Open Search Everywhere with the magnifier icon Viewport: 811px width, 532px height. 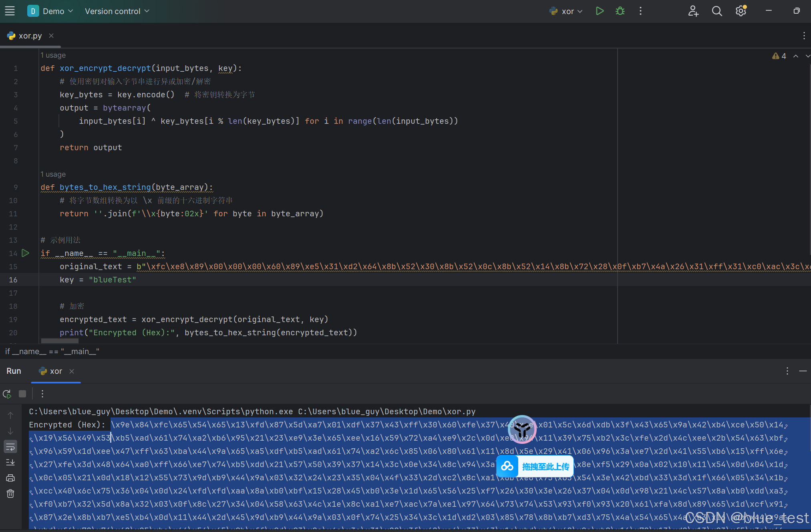(717, 11)
